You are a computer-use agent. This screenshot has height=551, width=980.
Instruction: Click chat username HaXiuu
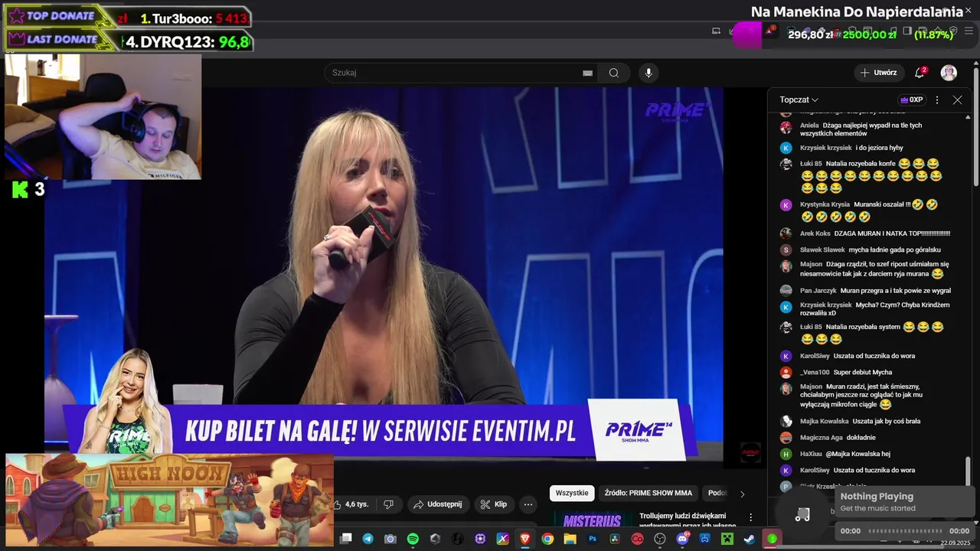(x=812, y=454)
